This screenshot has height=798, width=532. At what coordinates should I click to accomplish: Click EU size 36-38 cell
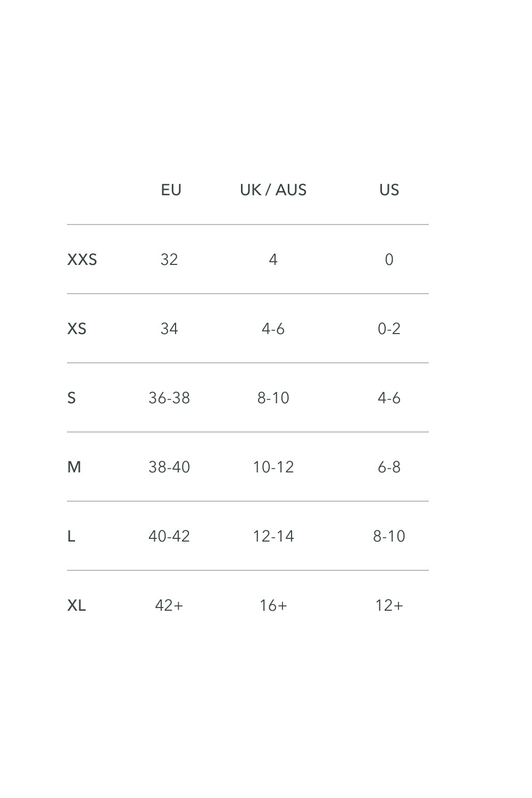(169, 398)
